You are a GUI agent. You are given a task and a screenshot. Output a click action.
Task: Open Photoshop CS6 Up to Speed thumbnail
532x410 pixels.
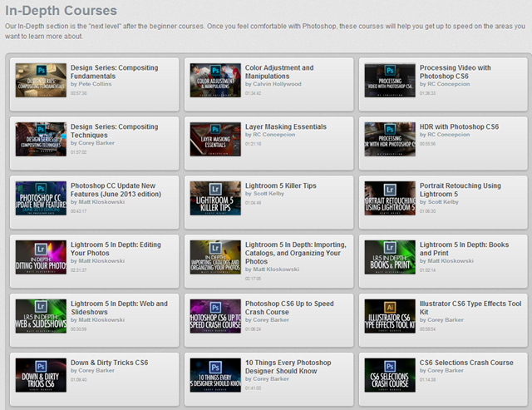pos(215,316)
